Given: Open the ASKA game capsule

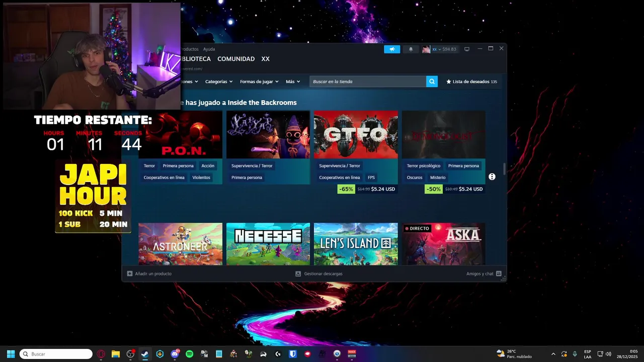Looking at the screenshot, I should 443,244.
